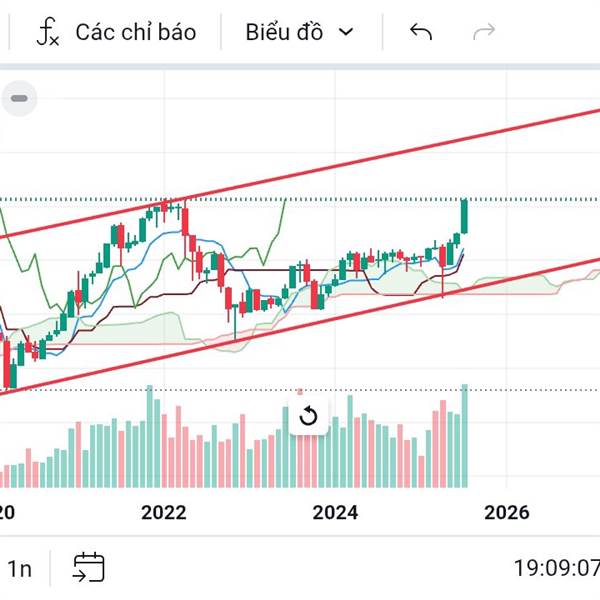Screen dimensions: 600x600
Task: Redo the undone chart action
Action: point(484,32)
